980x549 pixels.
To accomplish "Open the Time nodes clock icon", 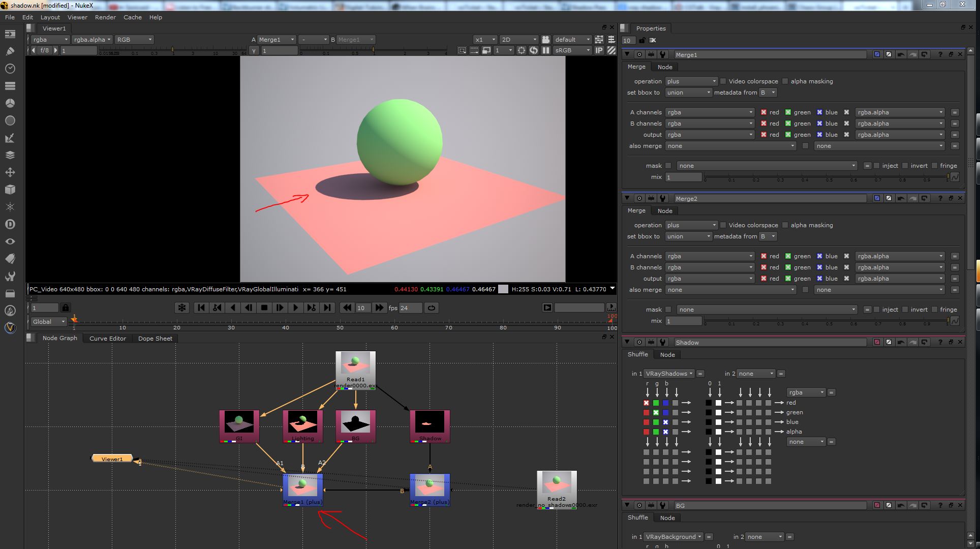I will click(10, 69).
